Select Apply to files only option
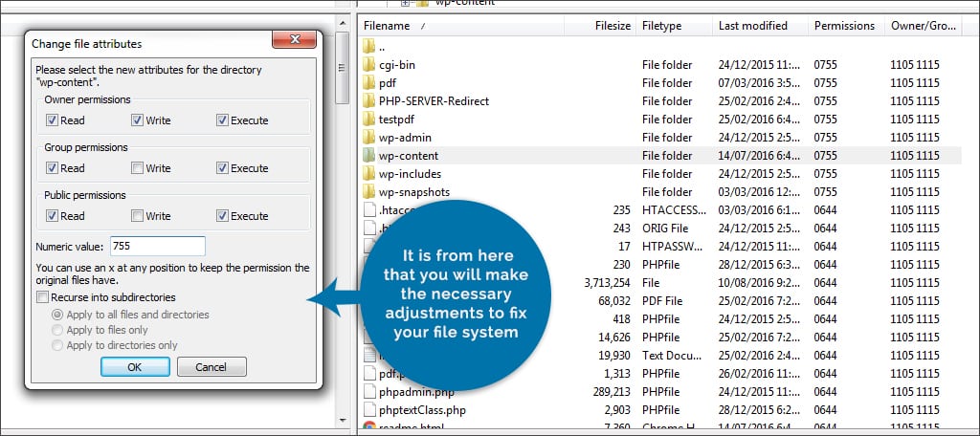This screenshot has height=436, width=980. [57, 330]
